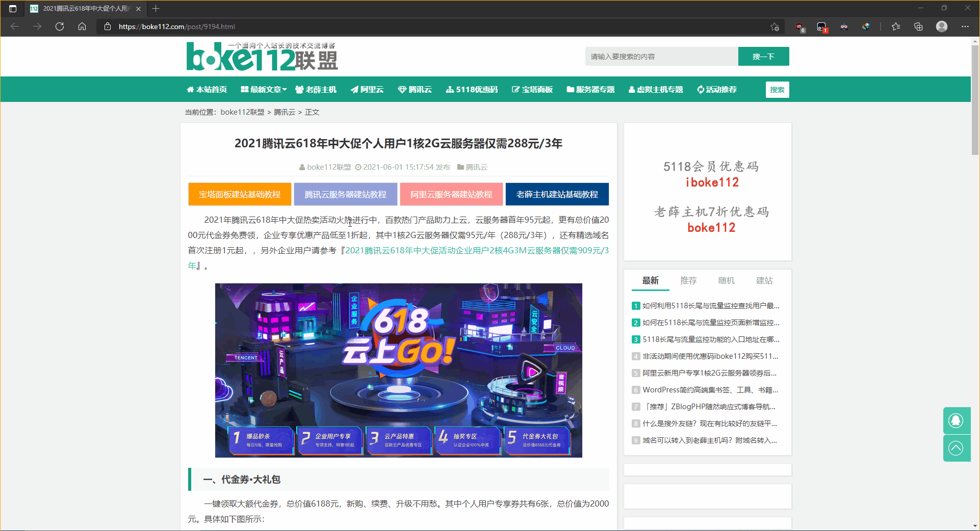The height and width of the screenshot is (531, 980).
Task: Go to browser home page icon
Action: pos(82,26)
